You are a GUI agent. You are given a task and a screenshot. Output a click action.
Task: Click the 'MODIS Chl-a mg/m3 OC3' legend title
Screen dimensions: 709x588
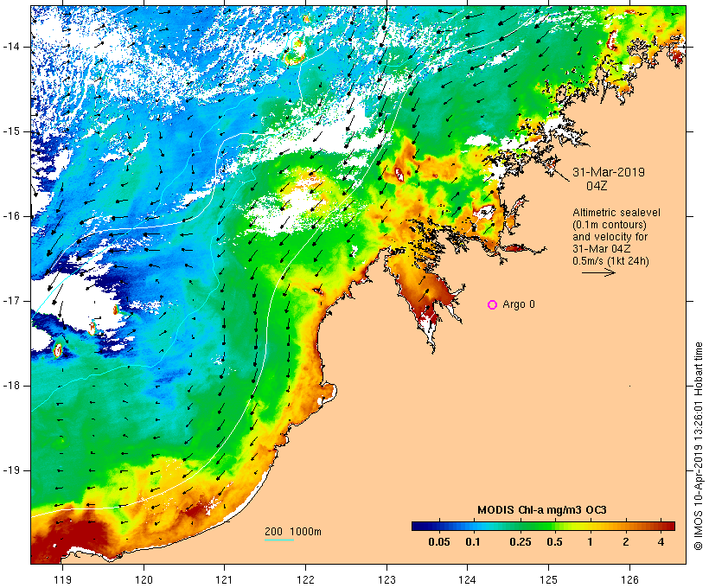click(542, 510)
